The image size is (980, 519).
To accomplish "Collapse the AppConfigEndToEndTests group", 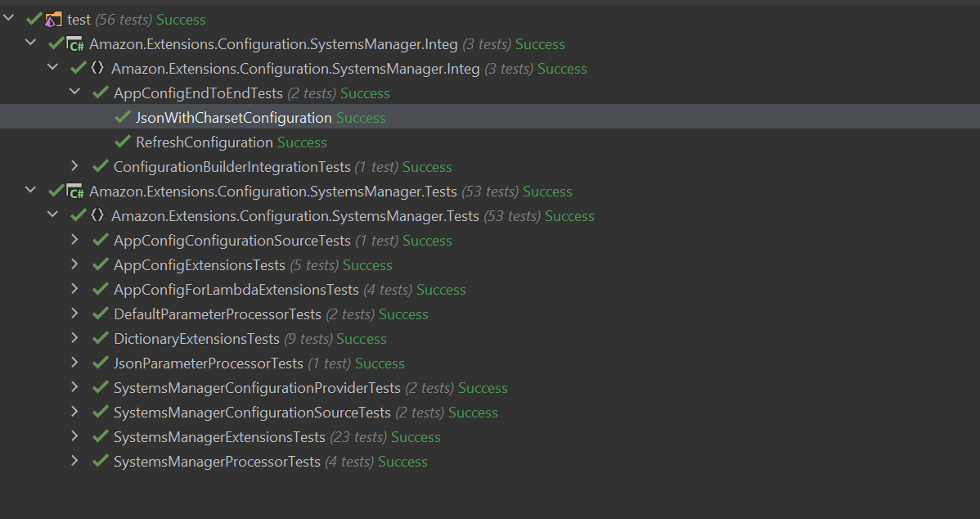I will pos(75,93).
